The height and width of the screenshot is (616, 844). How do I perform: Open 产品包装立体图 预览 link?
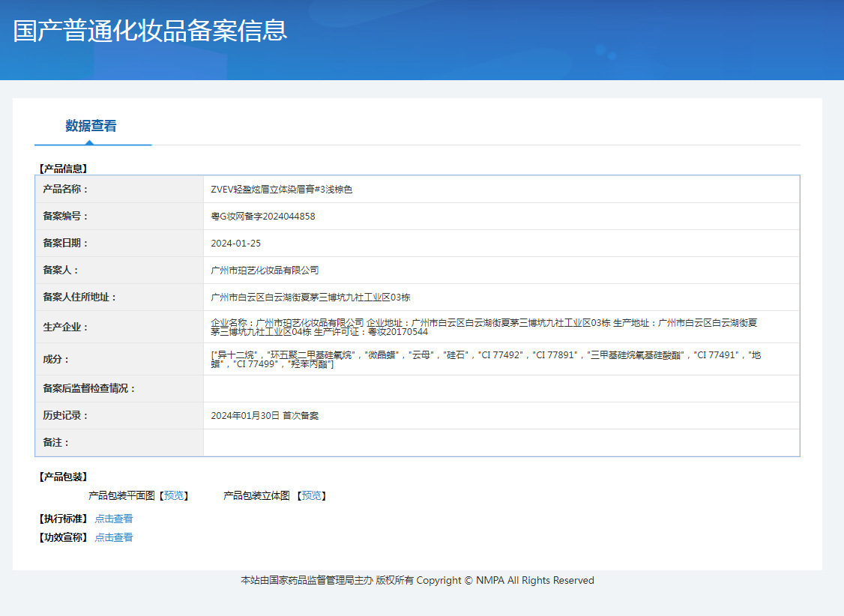[311, 495]
